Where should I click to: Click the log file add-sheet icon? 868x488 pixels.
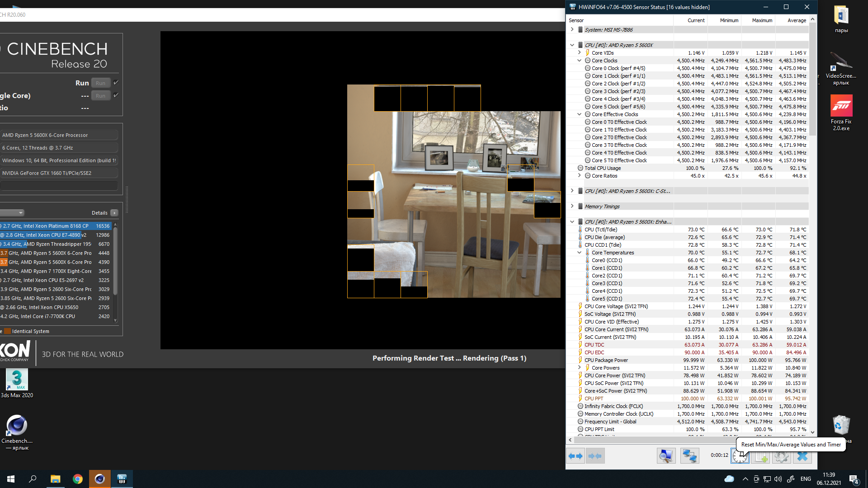point(761,457)
